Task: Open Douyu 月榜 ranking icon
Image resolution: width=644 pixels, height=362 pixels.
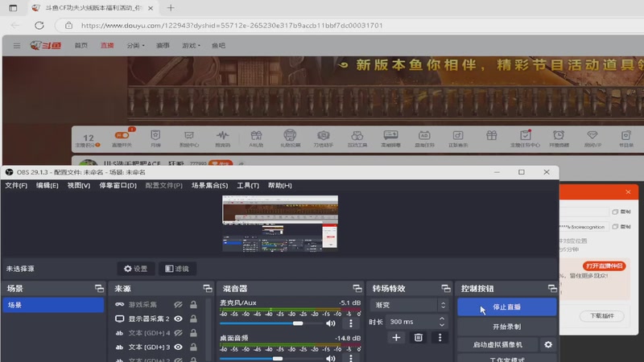Action: pyautogui.click(x=155, y=138)
